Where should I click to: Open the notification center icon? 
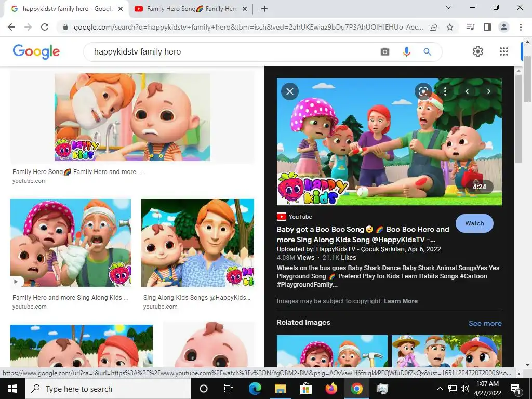[515, 389]
